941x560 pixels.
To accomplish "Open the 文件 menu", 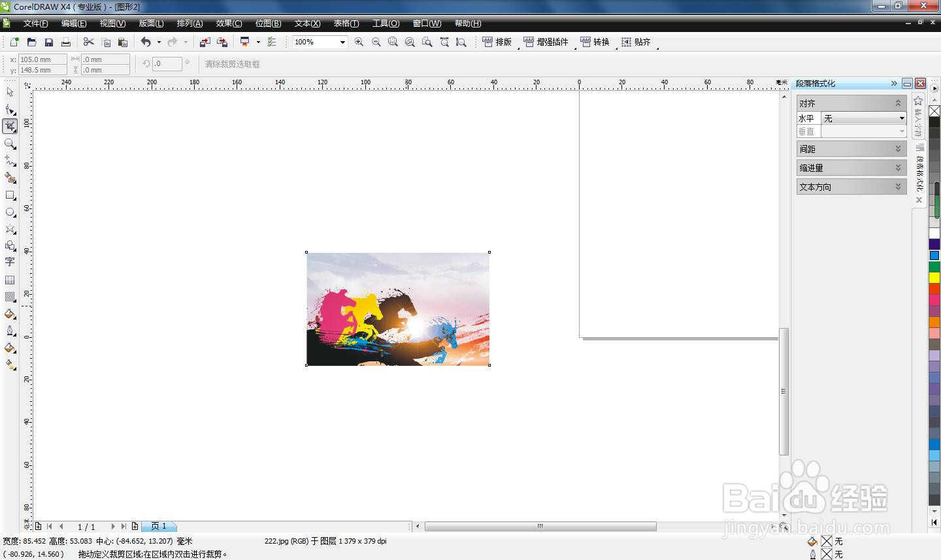I will [x=35, y=24].
